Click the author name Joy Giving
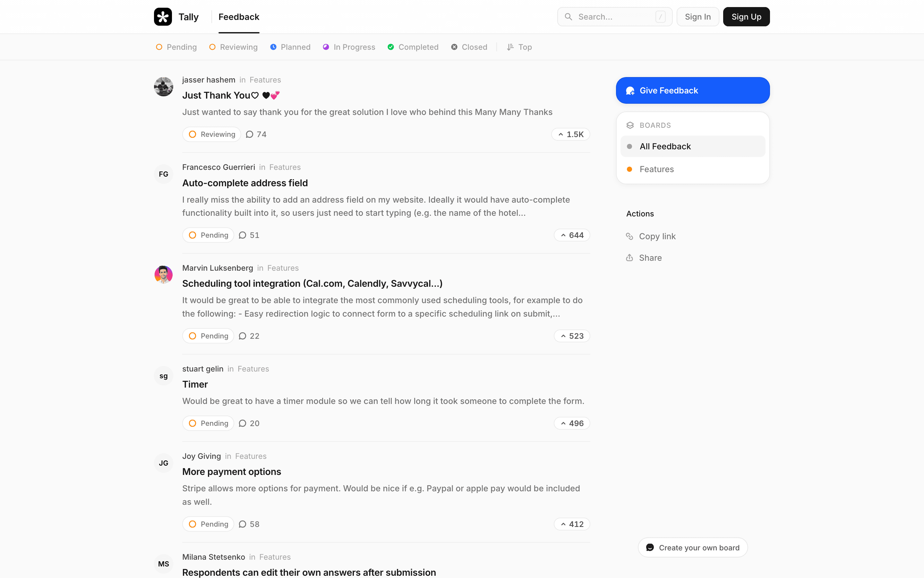Image resolution: width=924 pixels, height=578 pixels. tap(201, 456)
